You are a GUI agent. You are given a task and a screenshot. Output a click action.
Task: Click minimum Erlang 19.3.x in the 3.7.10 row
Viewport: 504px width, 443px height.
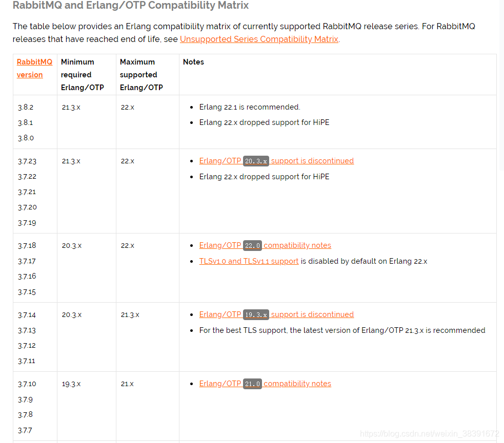point(71,384)
